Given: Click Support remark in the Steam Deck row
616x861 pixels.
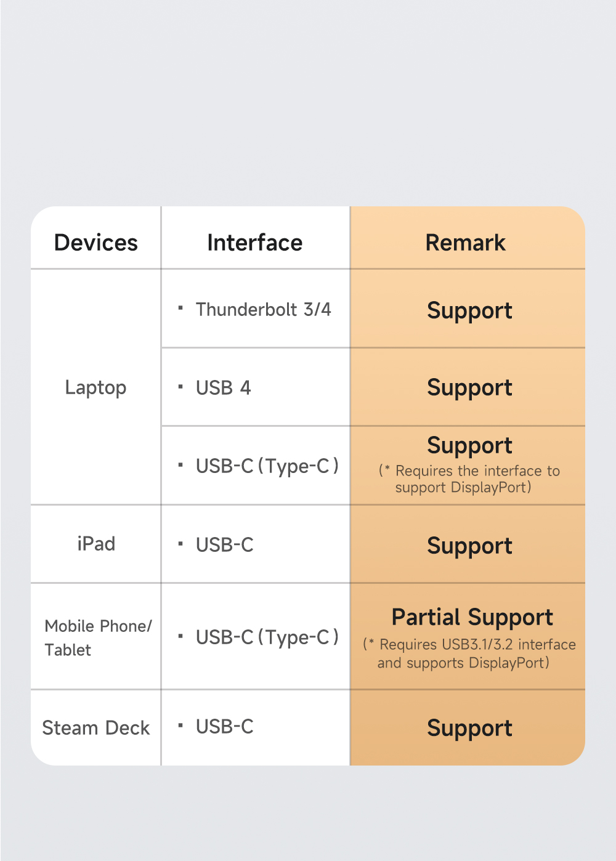Looking at the screenshot, I should click(x=469, y=728).
